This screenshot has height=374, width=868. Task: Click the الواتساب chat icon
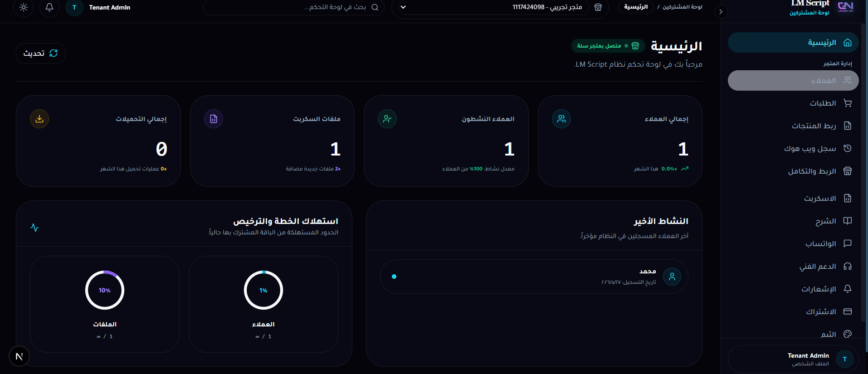848,243
